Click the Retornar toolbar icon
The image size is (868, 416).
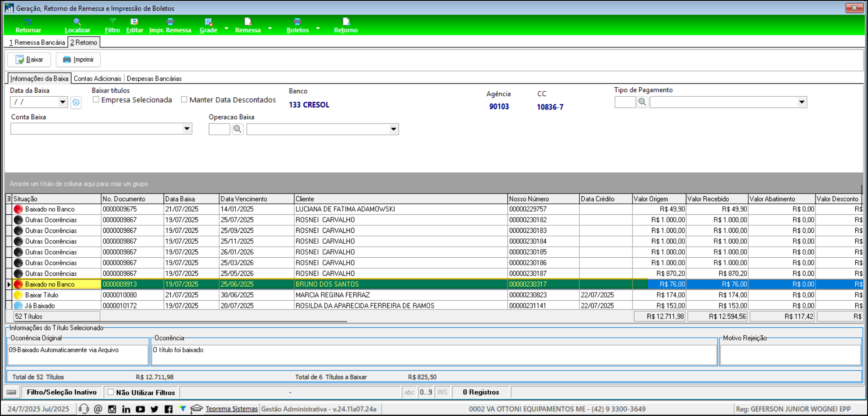pos(28,22)
